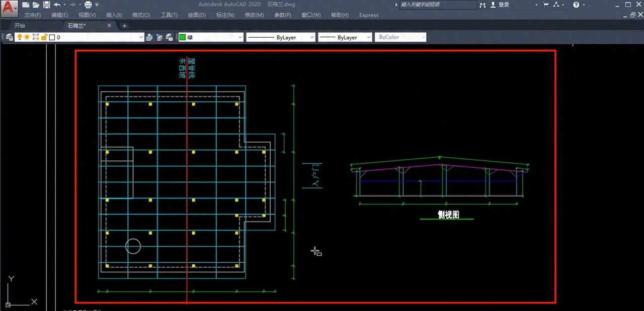The height and width of the screenshot is (311, 644).
Task: Open the Quick Access Toolbar customize arrow
Action: tap(97, 5)
